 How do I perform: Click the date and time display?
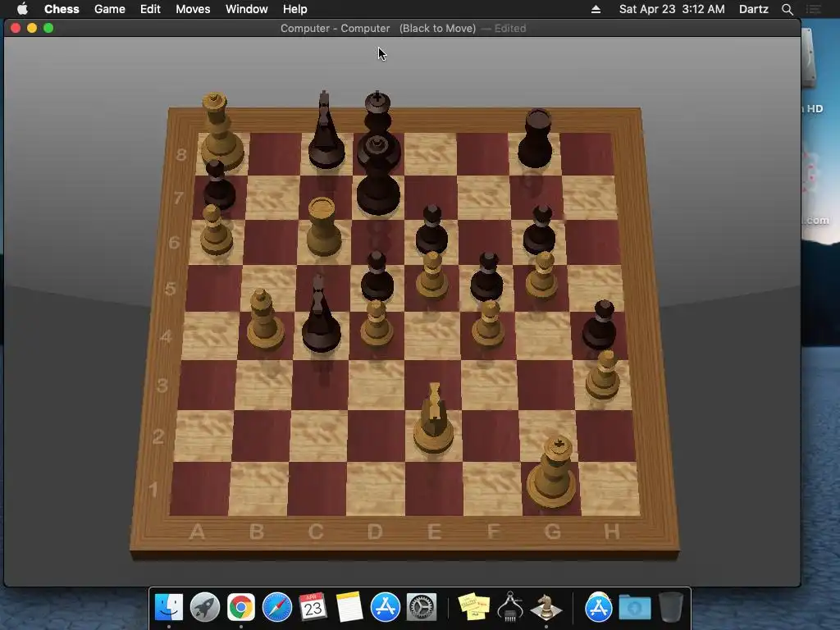tap(672, 9)
